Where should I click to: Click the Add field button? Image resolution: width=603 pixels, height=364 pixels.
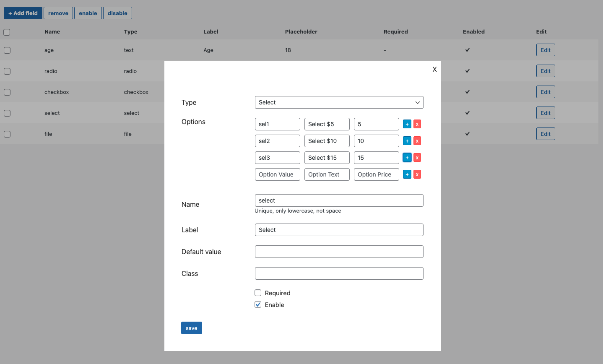pyautogui.click(x=23, y=13)
